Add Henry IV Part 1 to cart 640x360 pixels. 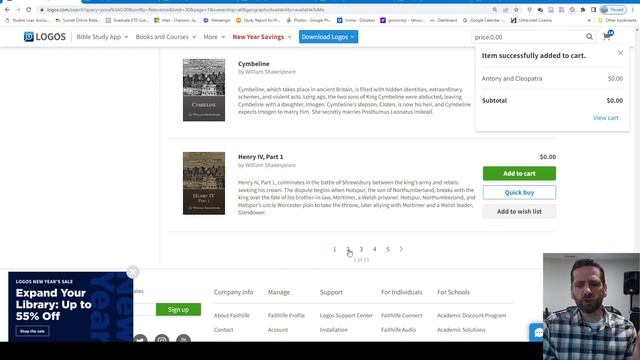(519, 173)
